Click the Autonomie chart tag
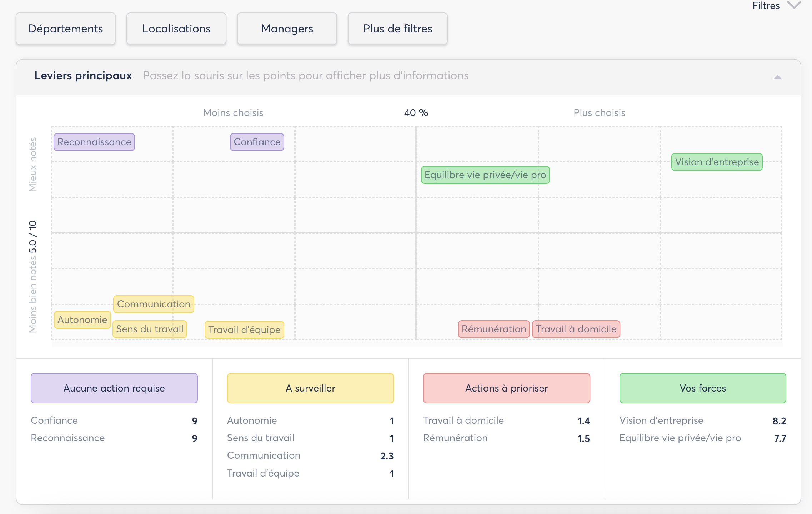The width and height of the screenshot is (812, 514). [82, 320]
